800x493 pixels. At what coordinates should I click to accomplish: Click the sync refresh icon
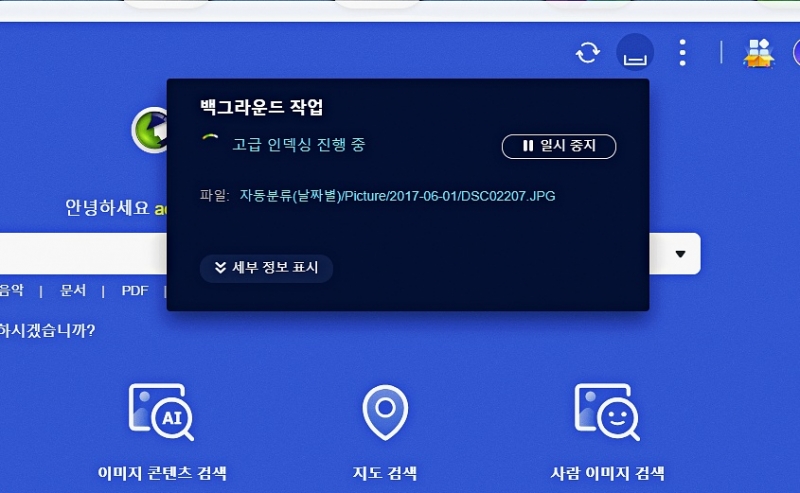(x=587, y=53)
